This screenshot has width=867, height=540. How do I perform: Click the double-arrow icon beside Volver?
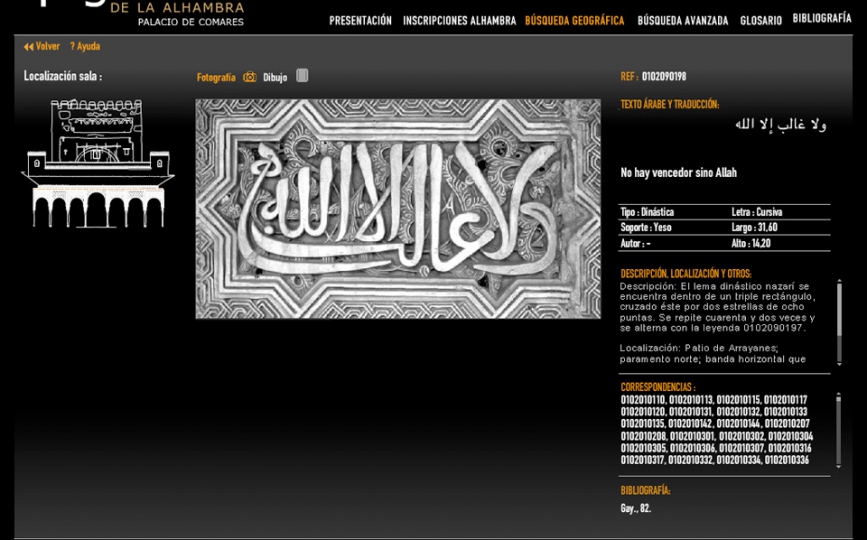(29, 47)
